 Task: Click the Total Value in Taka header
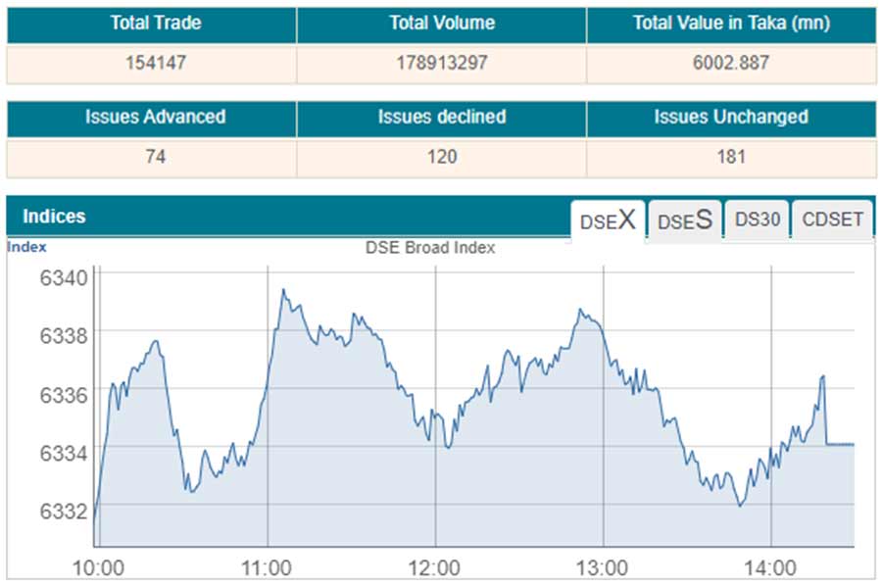click(731, 23)
